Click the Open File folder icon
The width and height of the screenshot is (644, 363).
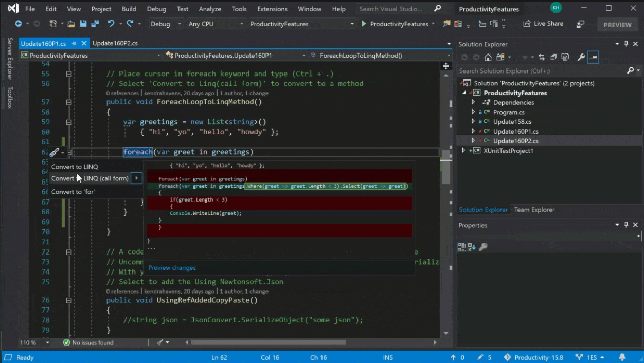(x=71, y=24)
